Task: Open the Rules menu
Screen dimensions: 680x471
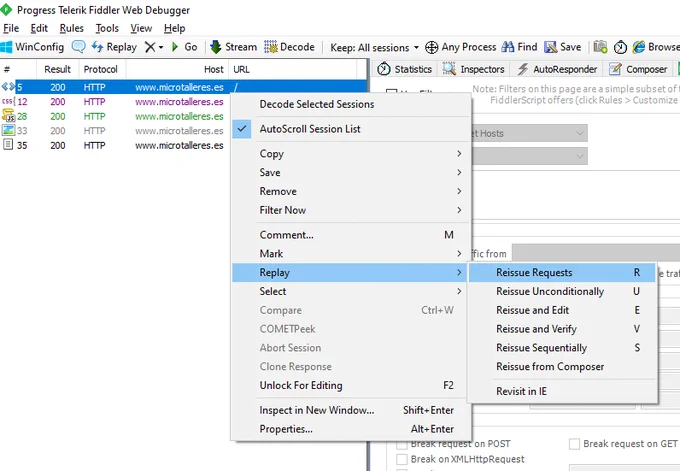Action: (72, 28)
